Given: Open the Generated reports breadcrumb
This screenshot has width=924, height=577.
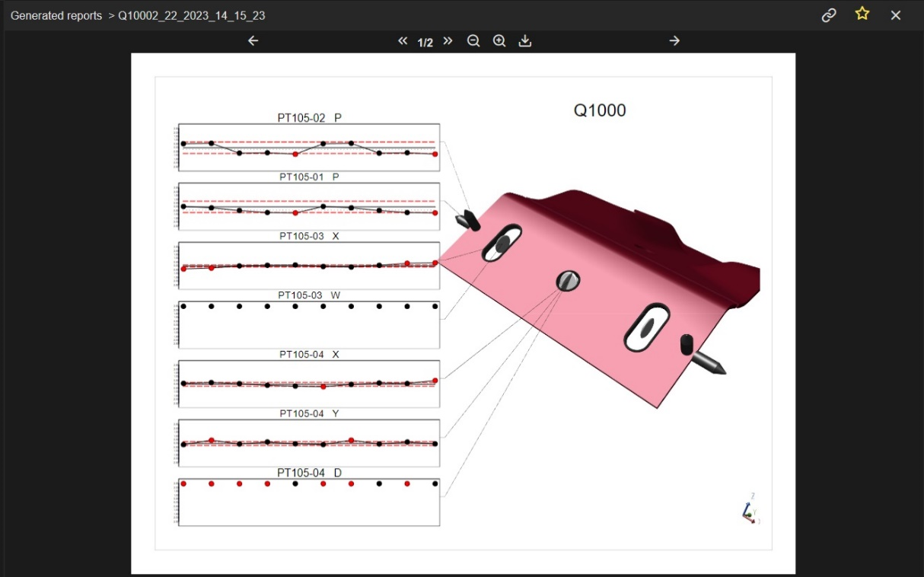Looking at the screenshot, I should (x=56, y=15).
